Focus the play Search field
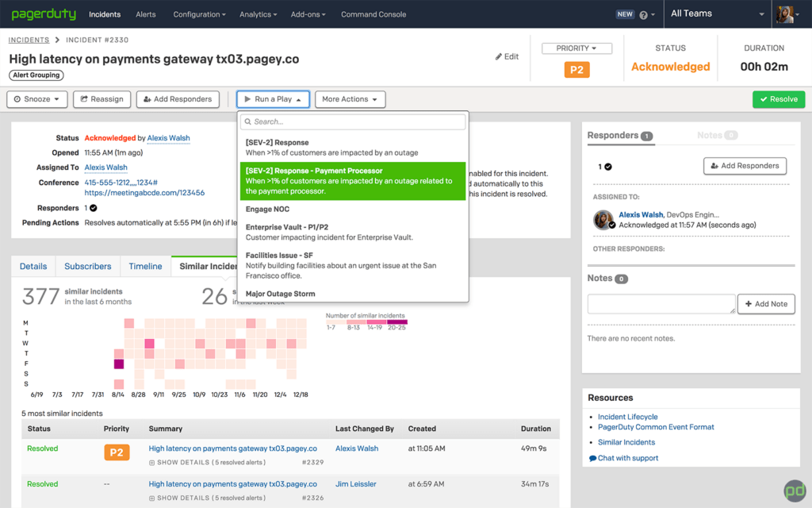 click(x=353, y=121)
